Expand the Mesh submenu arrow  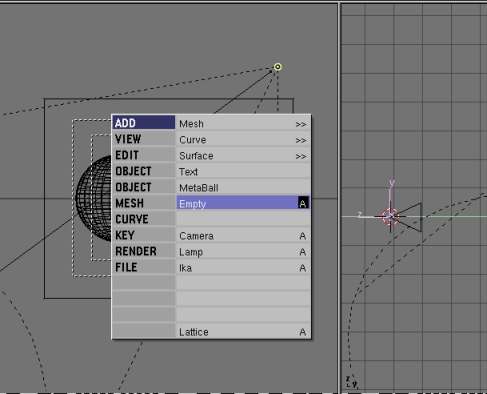tap(301, 124)
